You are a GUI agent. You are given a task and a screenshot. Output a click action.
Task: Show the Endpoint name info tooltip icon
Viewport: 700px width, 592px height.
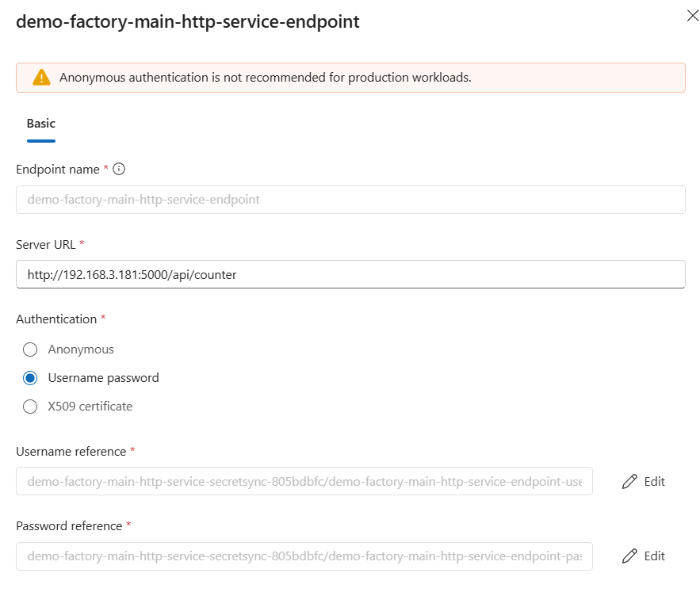(x=119, y=169)
